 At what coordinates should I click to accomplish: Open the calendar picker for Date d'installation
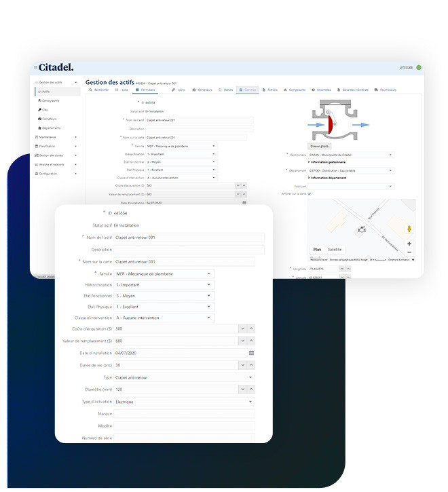(251, 353)
